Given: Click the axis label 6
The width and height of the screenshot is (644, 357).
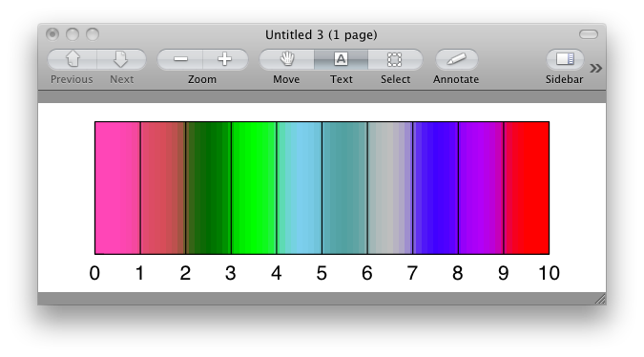Looking at the screenshot, I should pos(366,273).
